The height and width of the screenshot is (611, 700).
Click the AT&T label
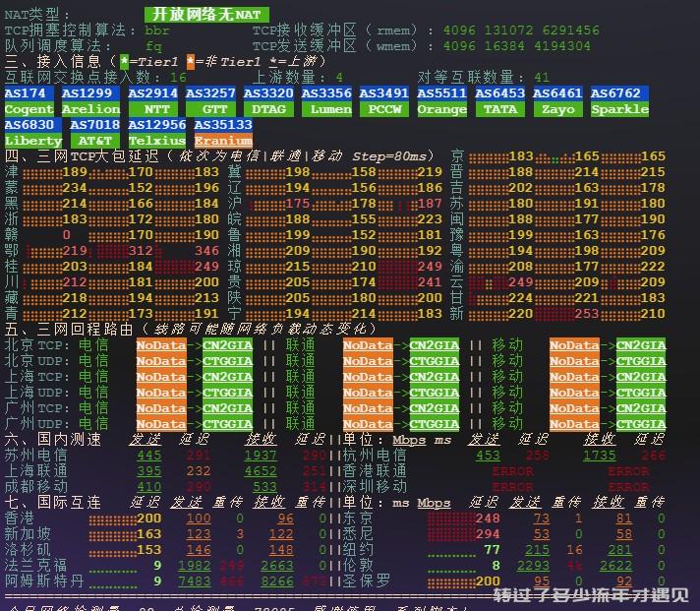click(x=94, y=141)
